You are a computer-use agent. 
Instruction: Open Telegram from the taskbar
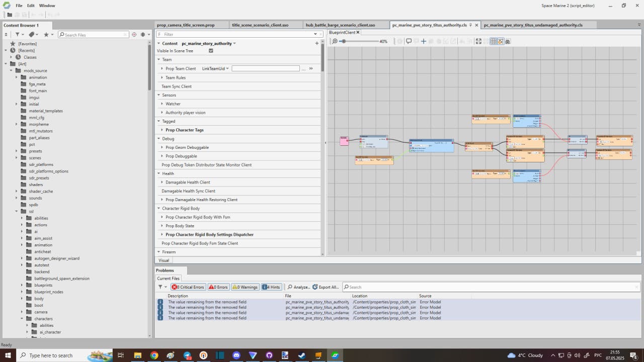(x=187, y=355)
